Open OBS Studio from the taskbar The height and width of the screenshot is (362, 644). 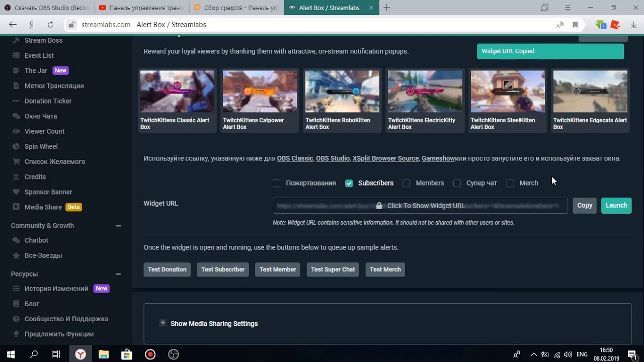coord(173,354)
